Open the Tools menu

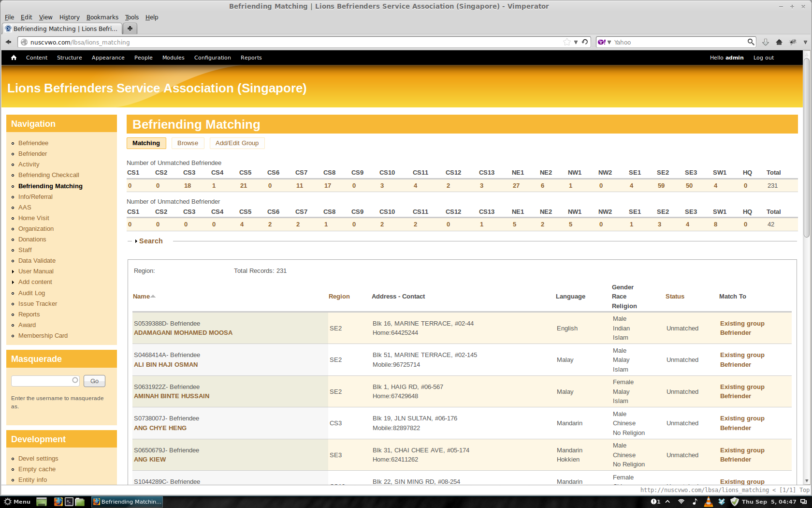131,17
